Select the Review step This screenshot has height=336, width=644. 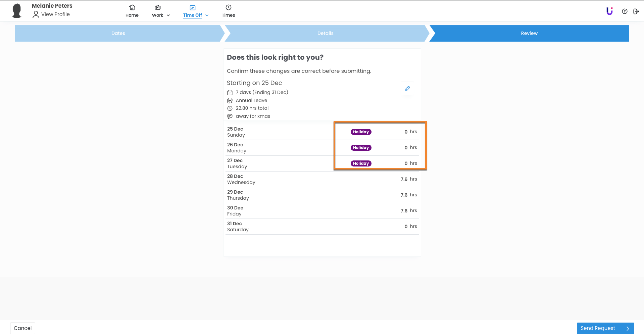529,33
